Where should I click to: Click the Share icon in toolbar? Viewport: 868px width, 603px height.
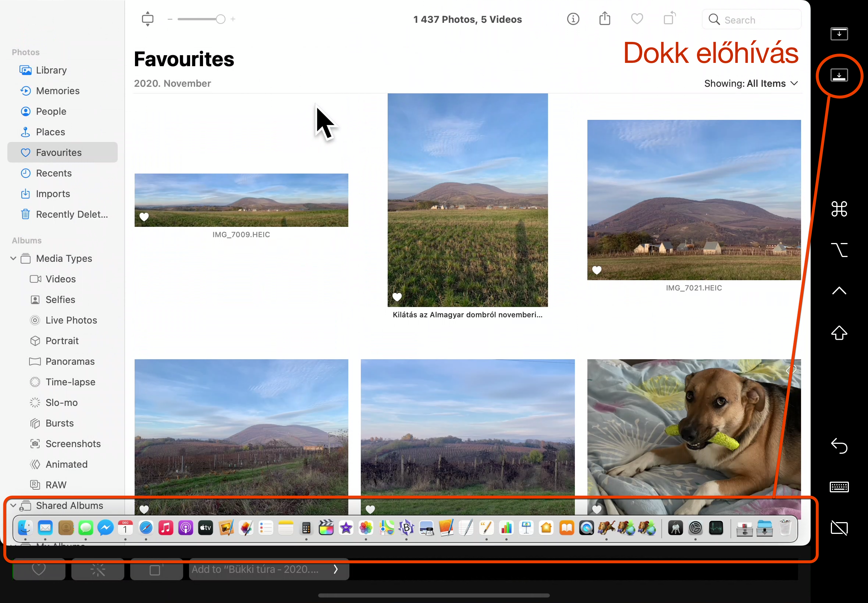click(605, 19)
